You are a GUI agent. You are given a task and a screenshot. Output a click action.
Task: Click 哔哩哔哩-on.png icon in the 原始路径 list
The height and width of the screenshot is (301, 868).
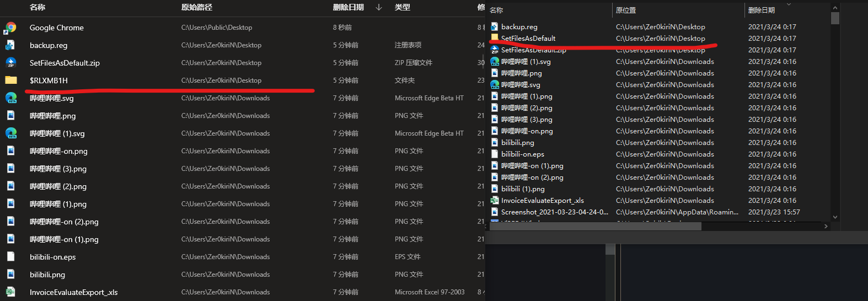click(x=10, y=151)
